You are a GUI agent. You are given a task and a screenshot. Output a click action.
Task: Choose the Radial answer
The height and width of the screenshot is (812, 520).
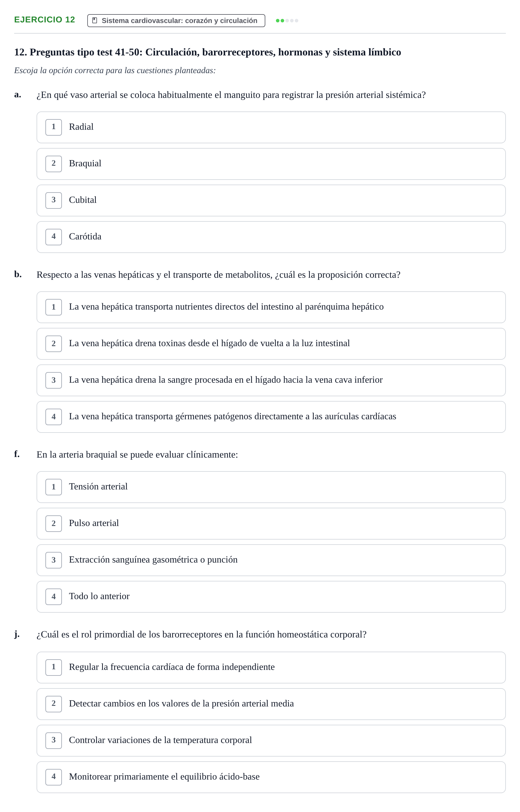(271, 127)
